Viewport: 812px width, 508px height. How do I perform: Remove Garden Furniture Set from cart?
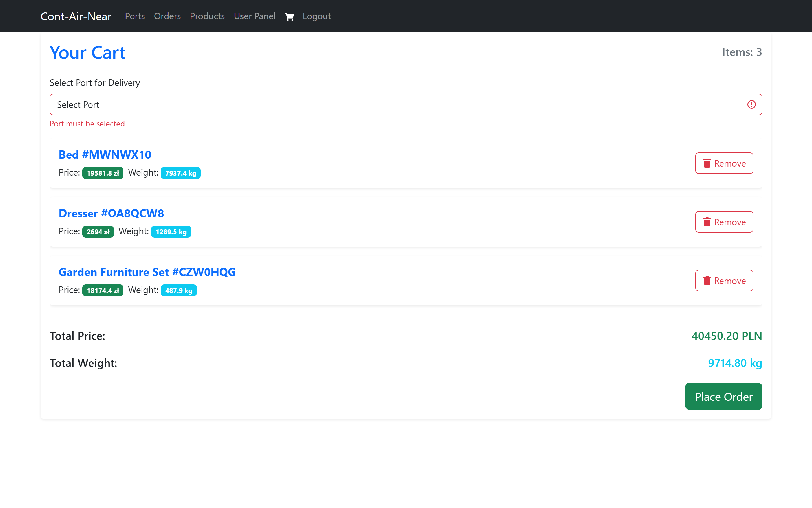tap(724, 281)
